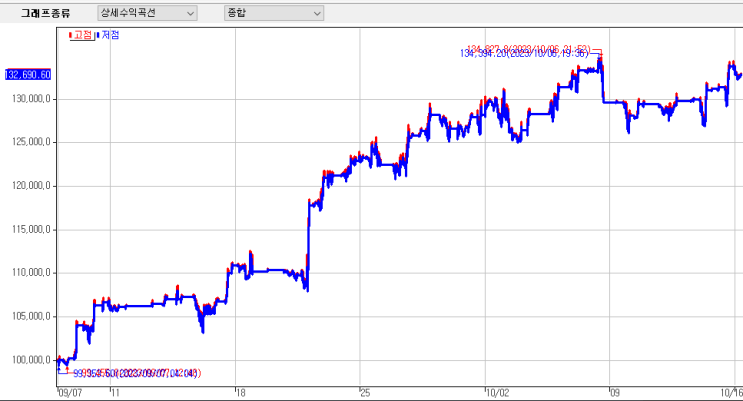Click the low point annotation near 09/07
Screen dimensions: 743x401
(x=137, y=374)
